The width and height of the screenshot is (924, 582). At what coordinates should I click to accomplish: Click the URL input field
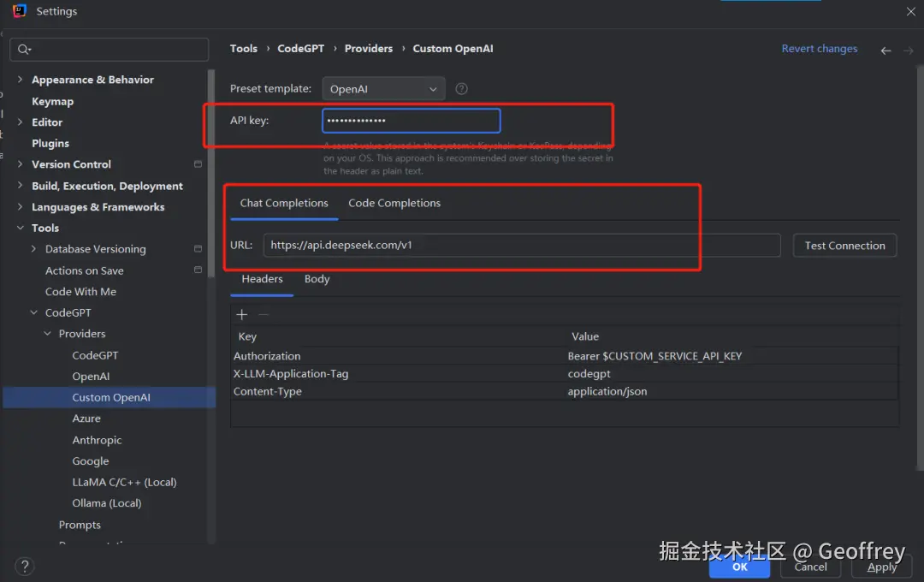pyautogui.click(x=522, y=246)
